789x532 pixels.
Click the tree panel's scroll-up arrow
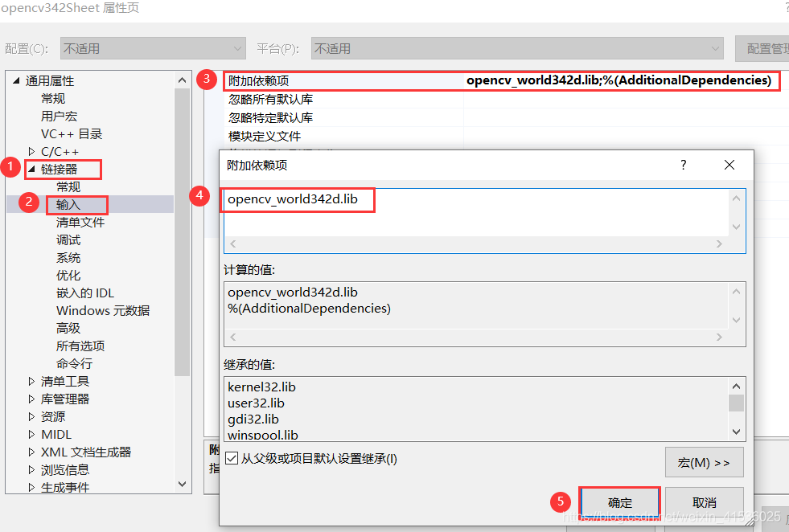pos(182,80)
